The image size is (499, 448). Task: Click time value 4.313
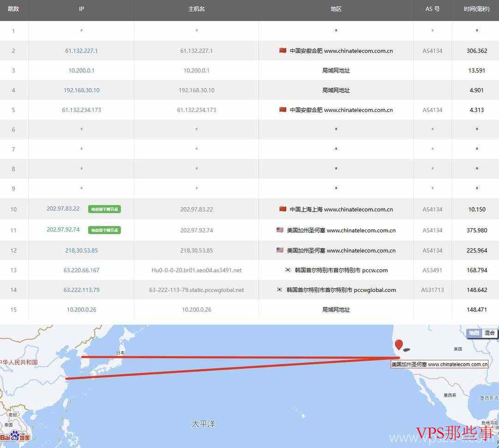point(477,110)
